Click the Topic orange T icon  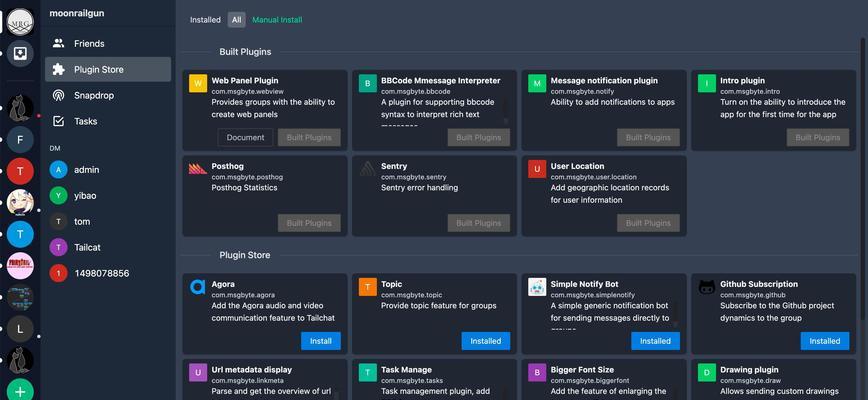point(367,287)
